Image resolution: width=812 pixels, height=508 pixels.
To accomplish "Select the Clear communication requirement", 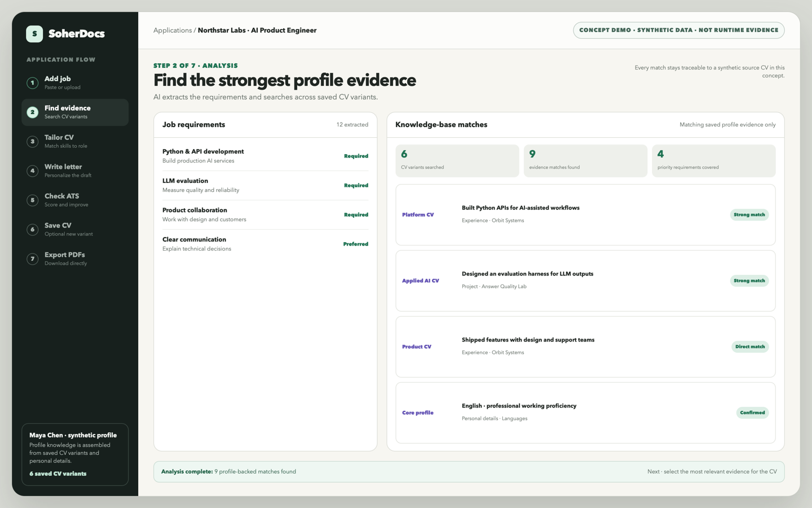I will tap(265, 244).
